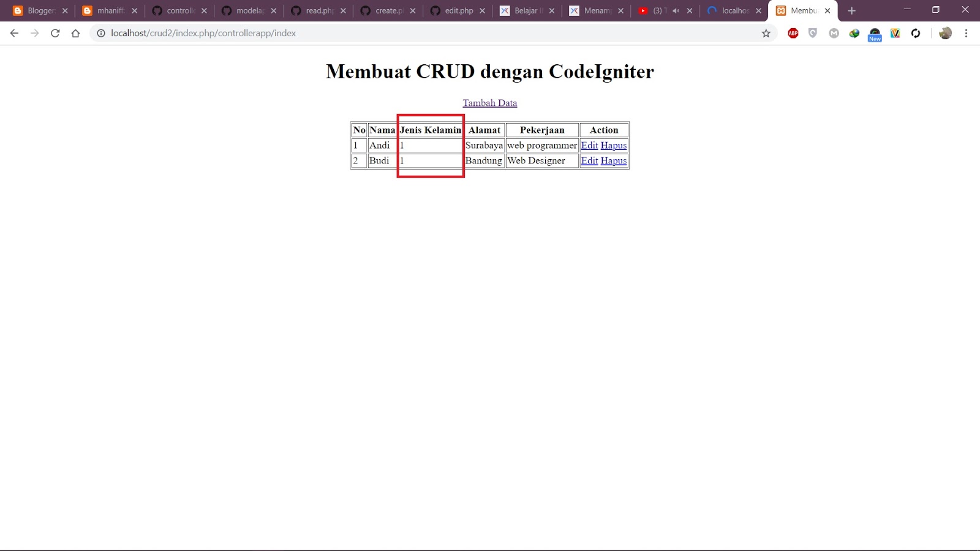Click Hapus on Budi's row
980x551 pixels.
pos(613,160)
